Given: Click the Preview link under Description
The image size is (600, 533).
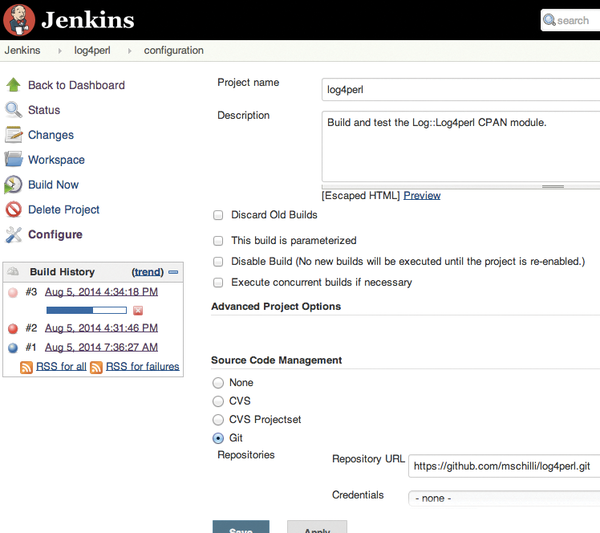Looking at the screenshot, I should pyautogui.click(x=422, y=196).
